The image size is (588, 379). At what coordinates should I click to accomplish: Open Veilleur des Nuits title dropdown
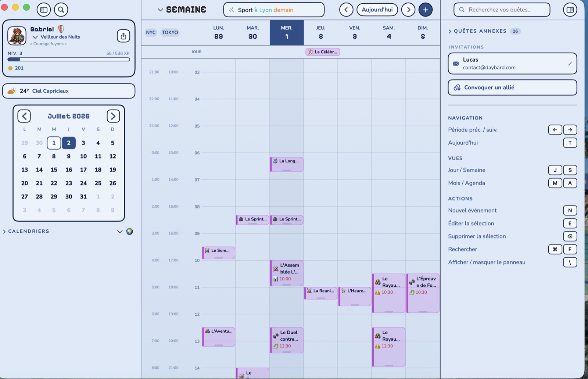click(56, 37)
